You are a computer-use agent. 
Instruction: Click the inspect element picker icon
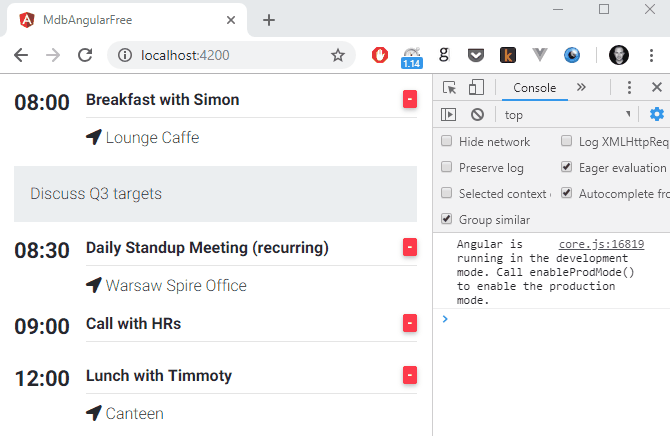pyautogui.click(x=449, y=88)
